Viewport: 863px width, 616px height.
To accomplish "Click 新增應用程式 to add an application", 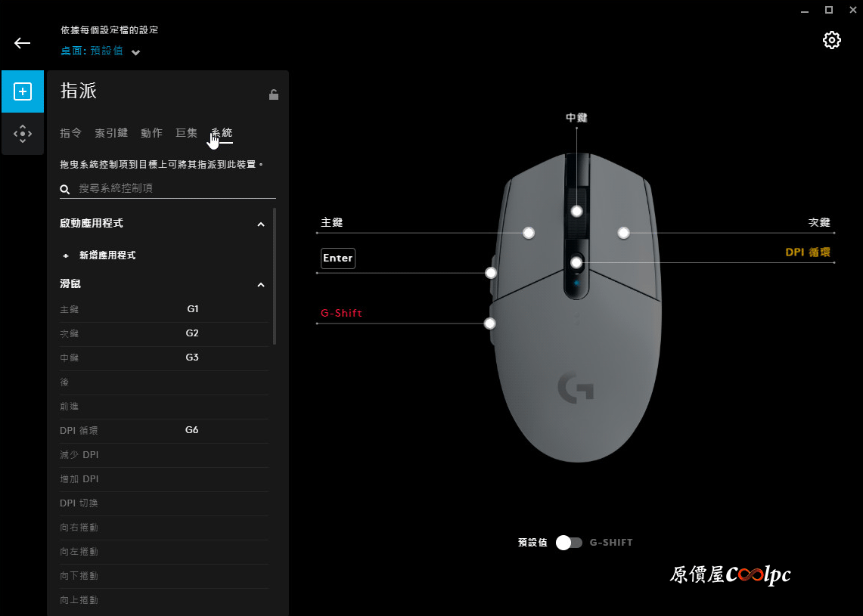I will (107, 255).
